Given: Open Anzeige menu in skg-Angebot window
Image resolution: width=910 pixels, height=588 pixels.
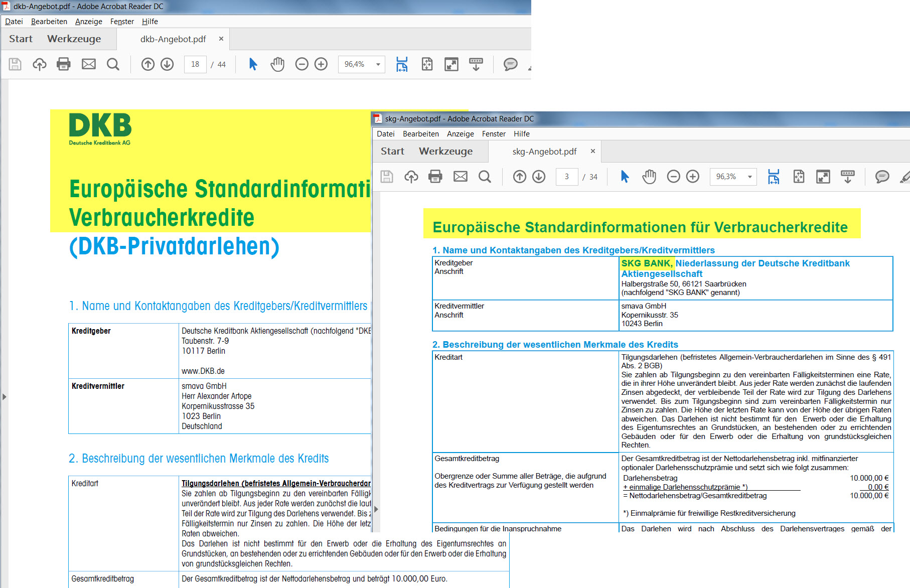Looking at the screenshot, I should pos(461,134).
